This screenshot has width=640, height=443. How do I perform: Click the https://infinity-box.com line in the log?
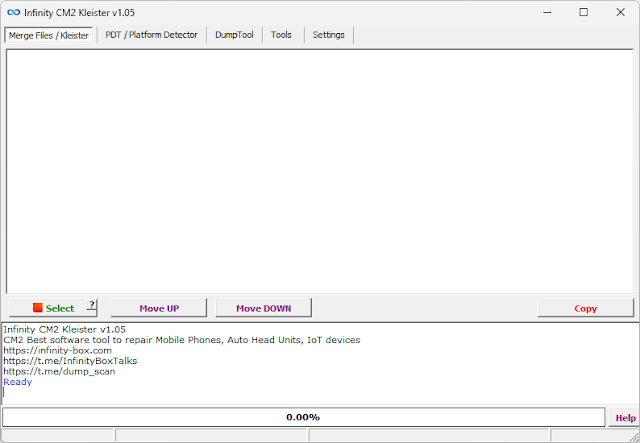(x=57, y=350)
